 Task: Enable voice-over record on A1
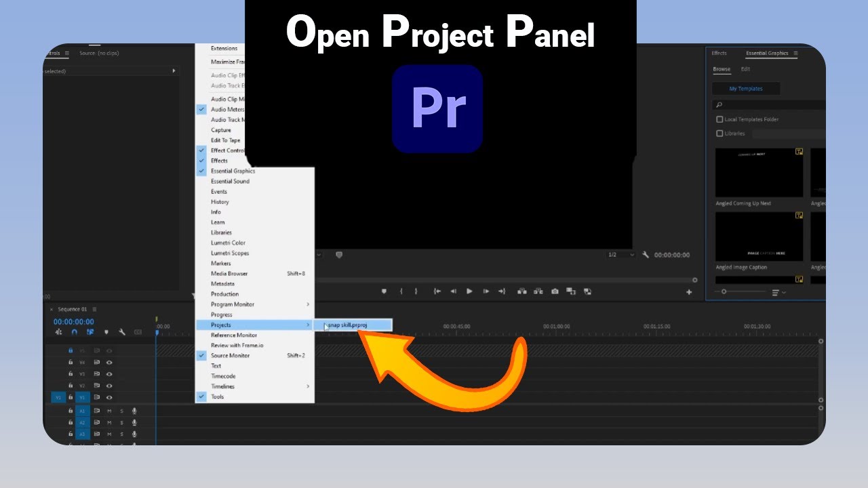134,411
